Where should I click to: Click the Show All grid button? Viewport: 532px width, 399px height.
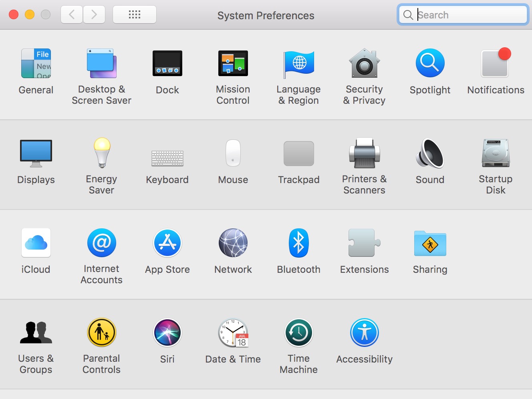pos(135,15)
